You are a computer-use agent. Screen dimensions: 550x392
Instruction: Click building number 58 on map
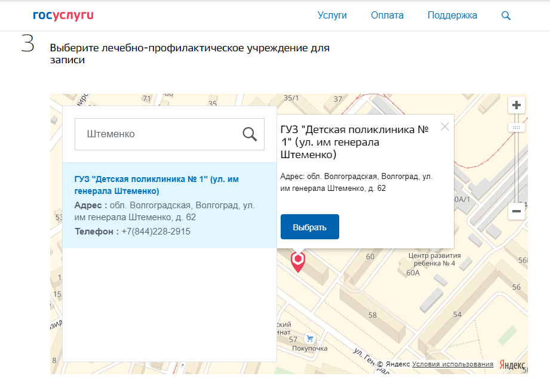[x=373, y=315]
